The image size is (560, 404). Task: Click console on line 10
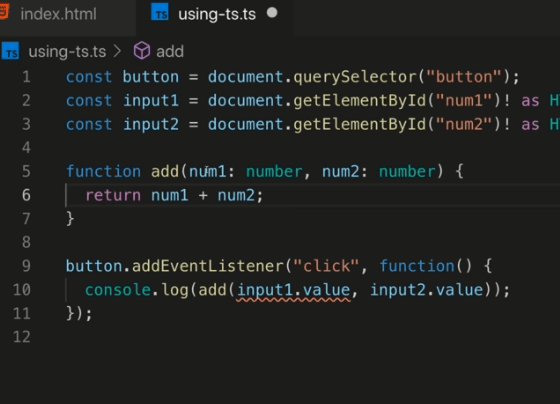coord(118,290)
